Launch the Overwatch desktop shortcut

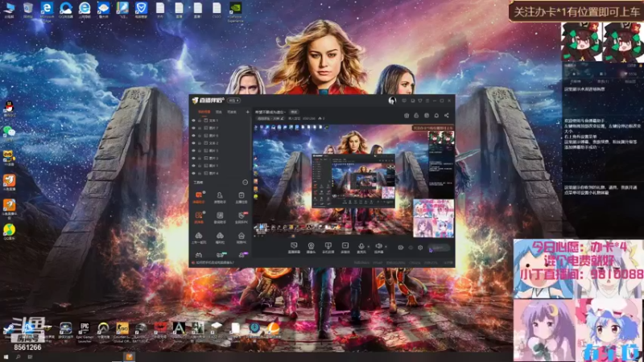tap(103, 331)
